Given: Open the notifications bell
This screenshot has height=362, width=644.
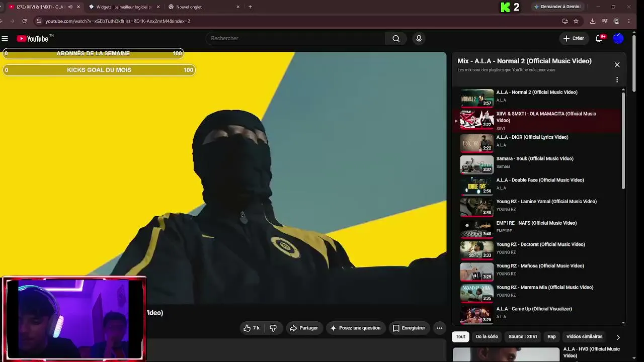Looking at the screenshot, I should [599, 39].
